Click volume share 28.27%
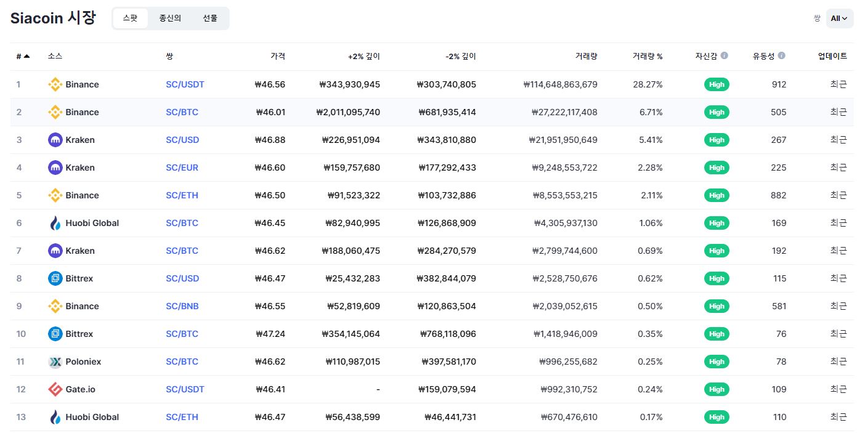 coord(648,84)
